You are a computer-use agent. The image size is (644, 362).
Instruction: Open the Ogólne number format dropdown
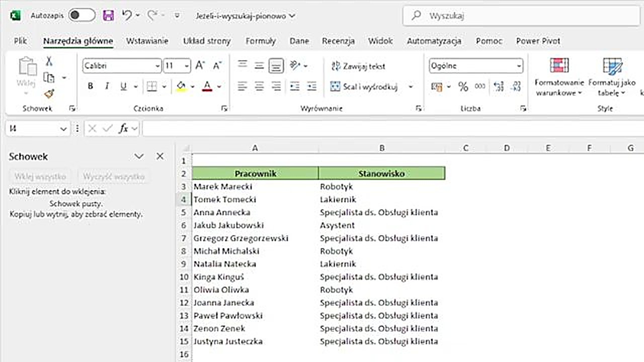click(x=519, y=66)
